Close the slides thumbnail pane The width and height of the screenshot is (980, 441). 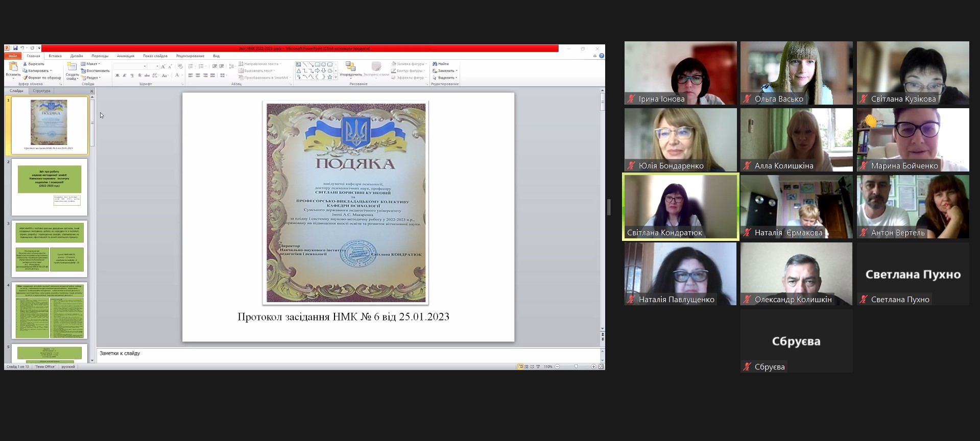point(92,91)
